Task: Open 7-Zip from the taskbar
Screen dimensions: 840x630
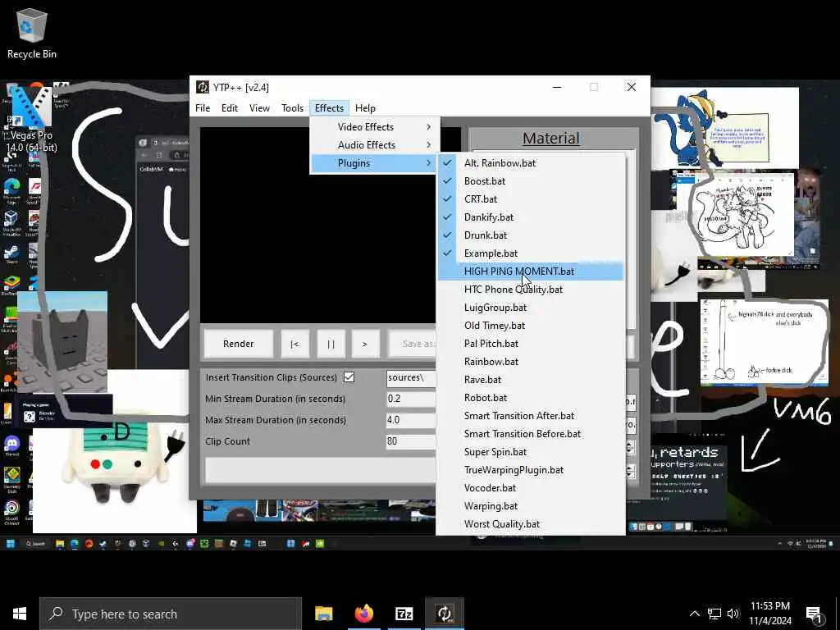Action: (x=404, y=614)
